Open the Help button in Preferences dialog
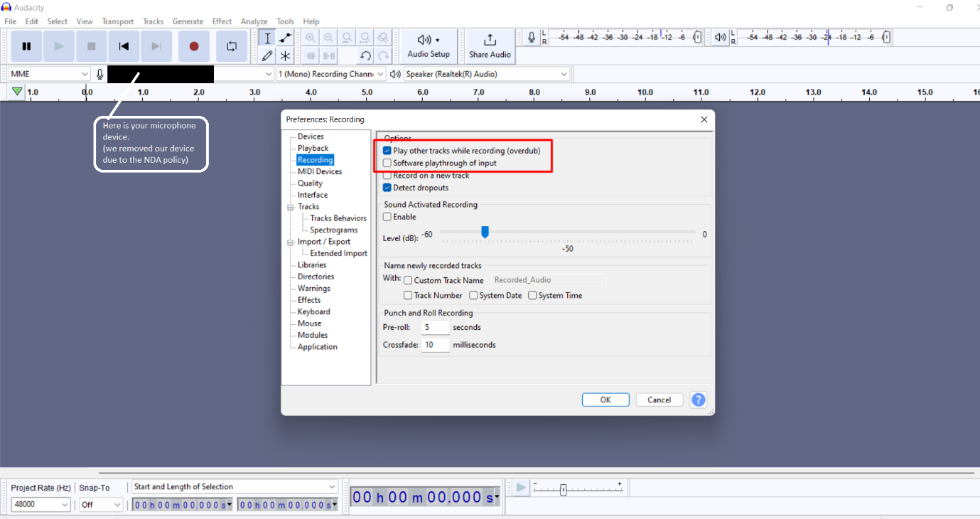Viewport: 980px width, 519px height. [x=699, y=400]
